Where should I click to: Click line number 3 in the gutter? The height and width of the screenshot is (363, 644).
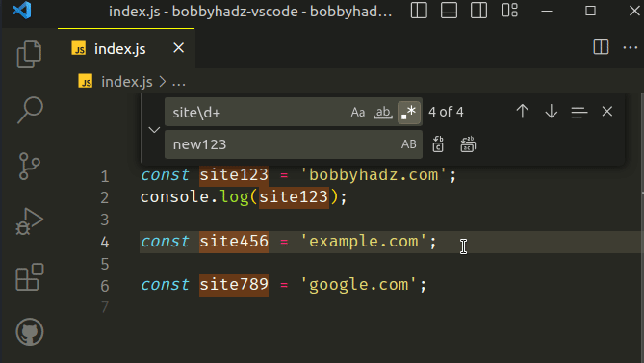pyautogui.click(x=105, y=220)
